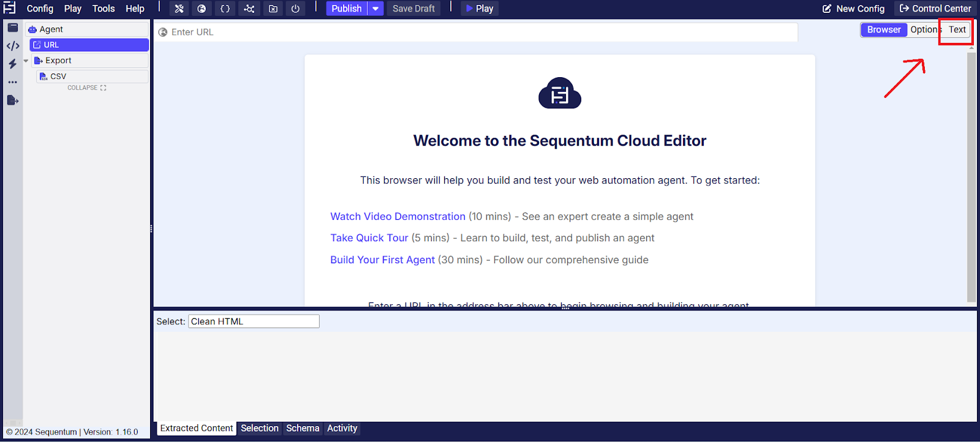Image resolution: width=980 pixels, height=442 pixels.
Task: Select the Export tree node
Action: point(89,61)
